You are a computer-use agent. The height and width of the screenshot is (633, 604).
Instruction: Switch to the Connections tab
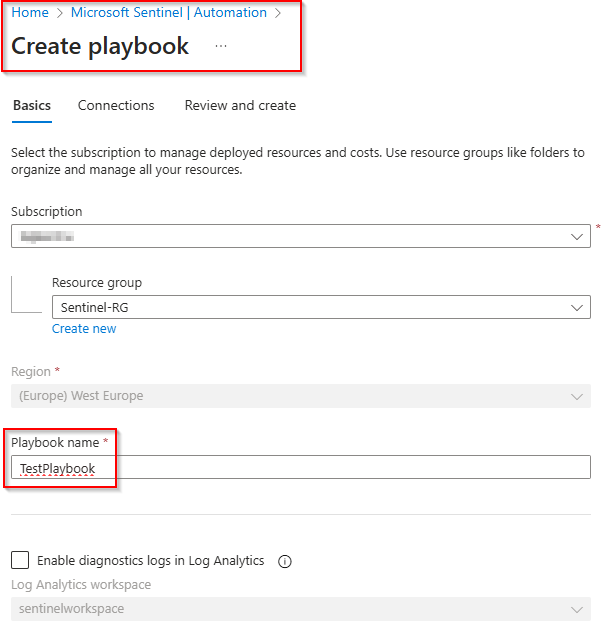[116, 105]
